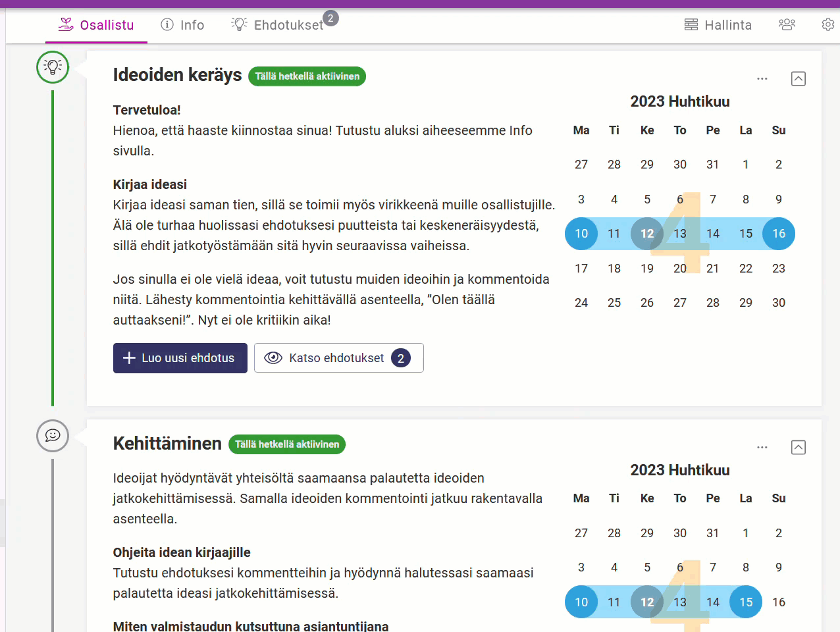Click the speech bubble phase icon for Kehittäminen
This screenshot has height=632, width=840.
(x=53, y=435)
